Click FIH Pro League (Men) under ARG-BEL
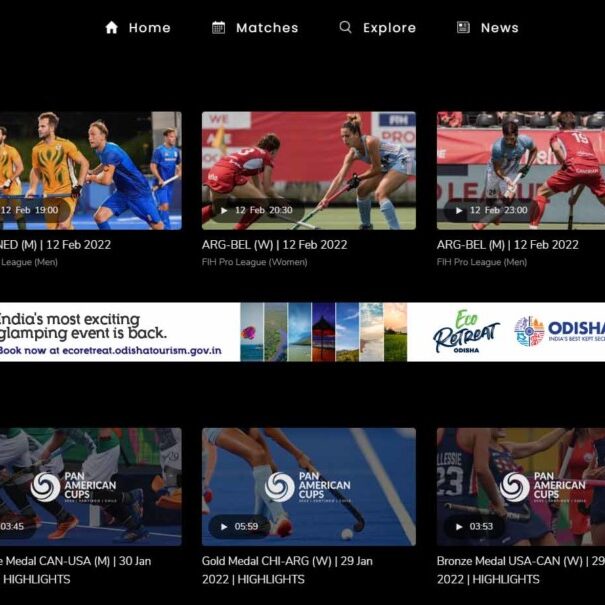The image size is (605, 605). click(x=482, y=262)
